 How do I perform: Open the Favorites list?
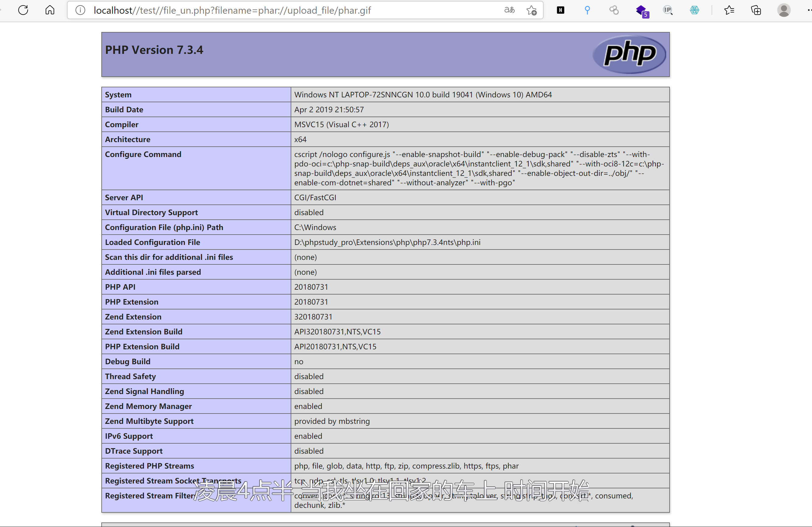(729, 10)
